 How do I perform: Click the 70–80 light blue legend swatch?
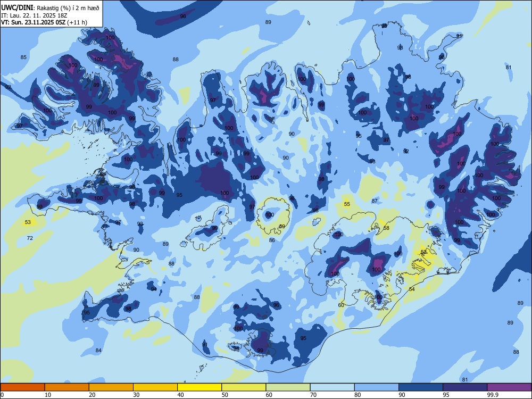[x=332, y=387]
